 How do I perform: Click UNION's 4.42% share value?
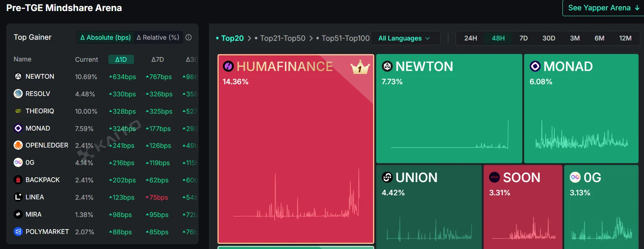tap(393, 193)
